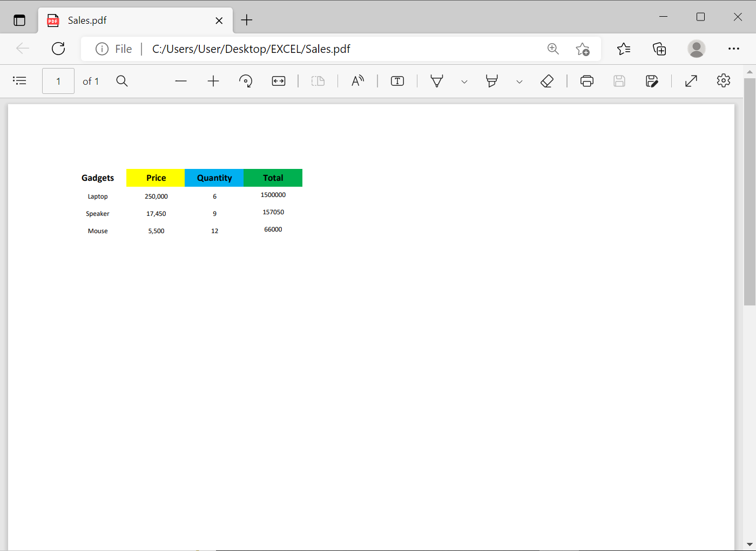Expand the highlighter options chevron

[x=519, y=81]
